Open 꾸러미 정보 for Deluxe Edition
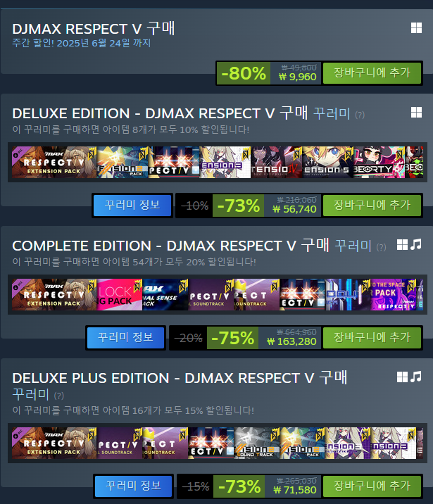 (x=132, y=206)
